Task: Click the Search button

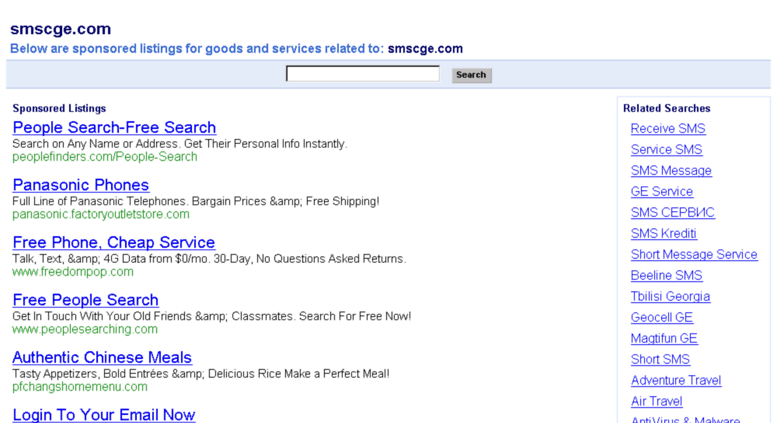Action: point(471,75)
